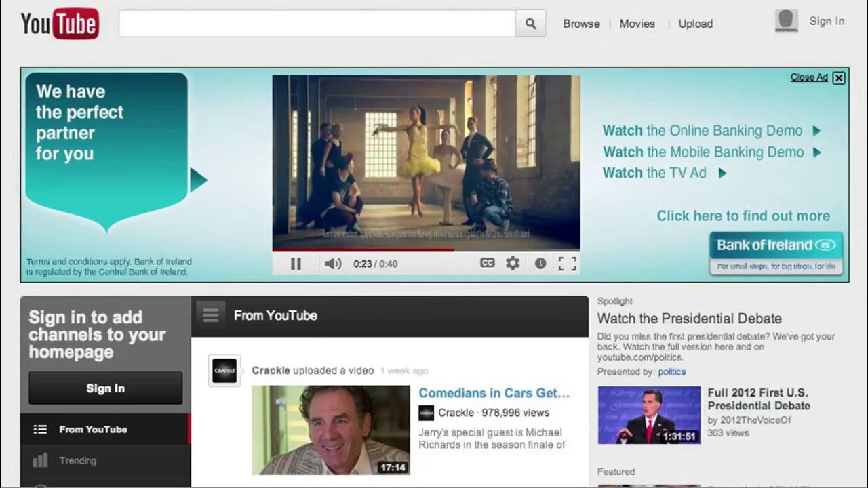This screenshot has height=488, width=868.
Task: Click the '978,996 views' text
Action: point(515,413)
